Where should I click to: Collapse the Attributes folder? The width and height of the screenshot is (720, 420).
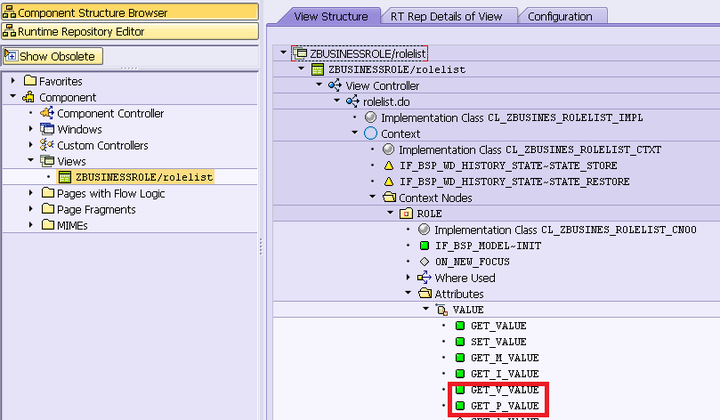pos(408,294)
